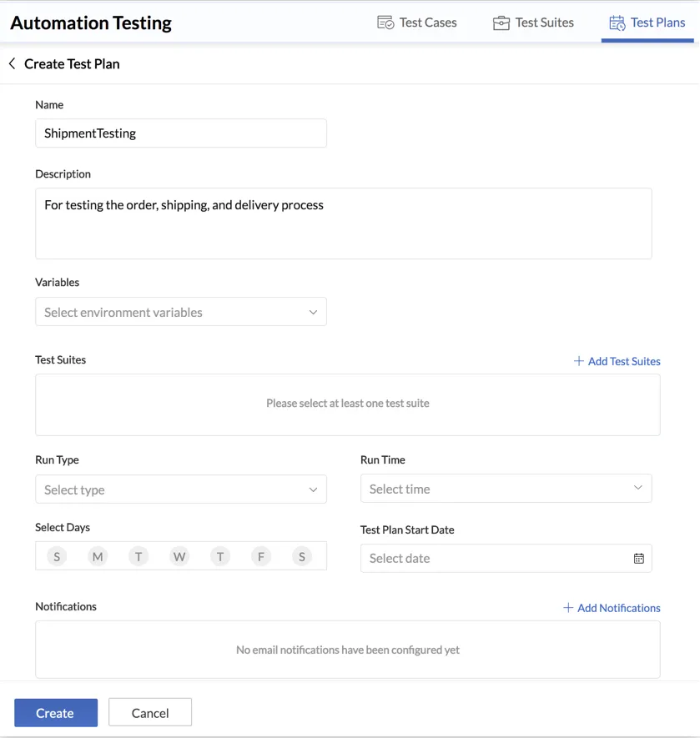
Task: Click plus icon next to Add Test Suites
Action: click(x=578, y=361)
